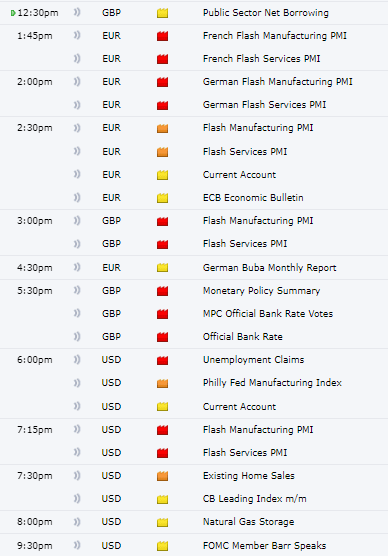The width and height of the screenshot is (388, 556).
Task: Toggle sound alert for Monetary Policy Summary
Action: 77,290
